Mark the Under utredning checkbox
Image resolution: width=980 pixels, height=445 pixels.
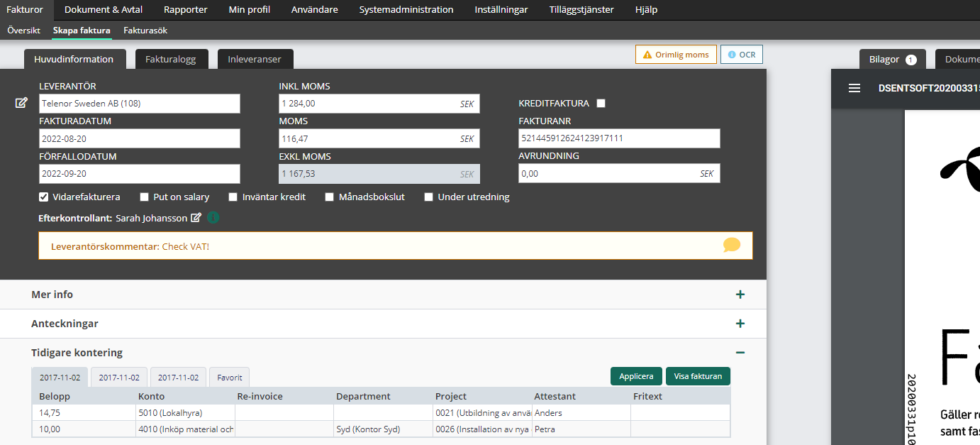click(x=429, y=197)
